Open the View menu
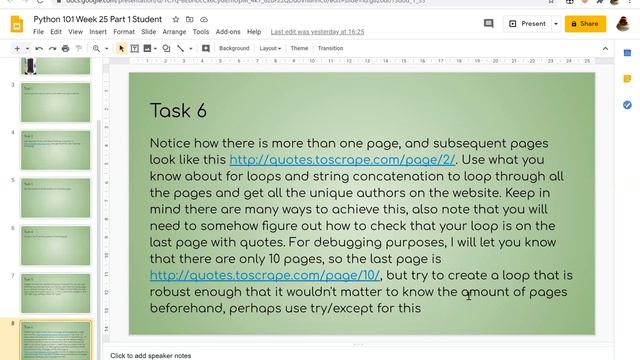The height and width of the screenshot is (360, 640). click(76, 32)
